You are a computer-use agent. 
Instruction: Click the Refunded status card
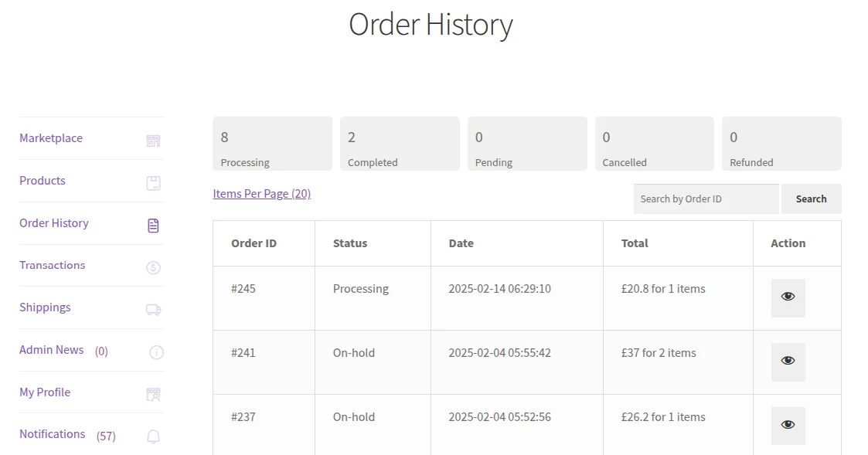pyautogui.click(x=781, y=144)
